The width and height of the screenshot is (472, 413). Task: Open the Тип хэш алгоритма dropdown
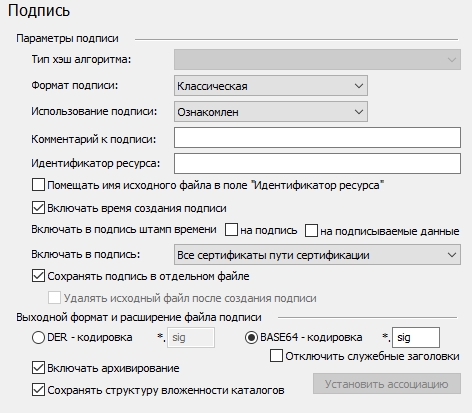click(317, 60)
